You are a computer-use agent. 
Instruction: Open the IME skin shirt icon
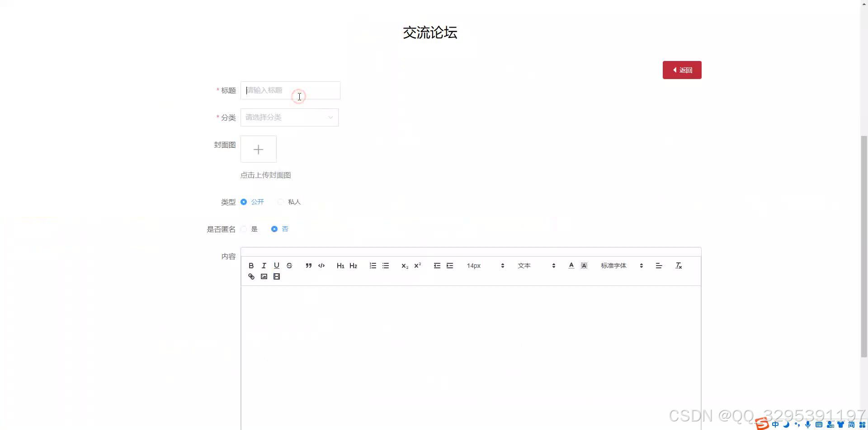[x=841, y=425]
